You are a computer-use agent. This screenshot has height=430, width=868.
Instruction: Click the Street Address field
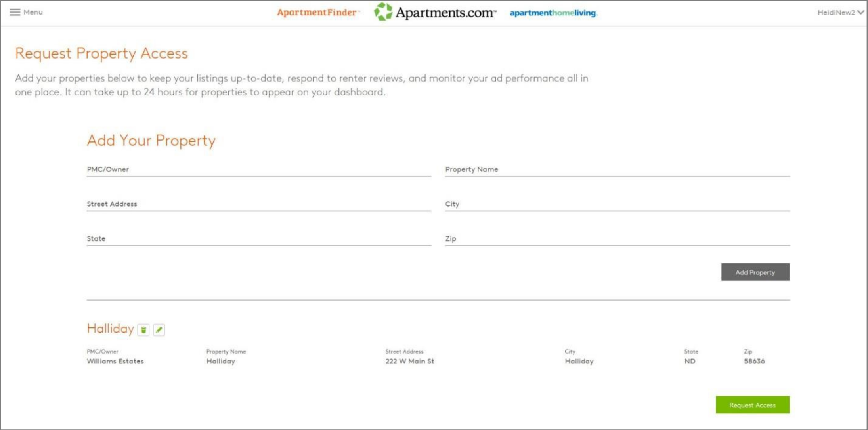258,205
